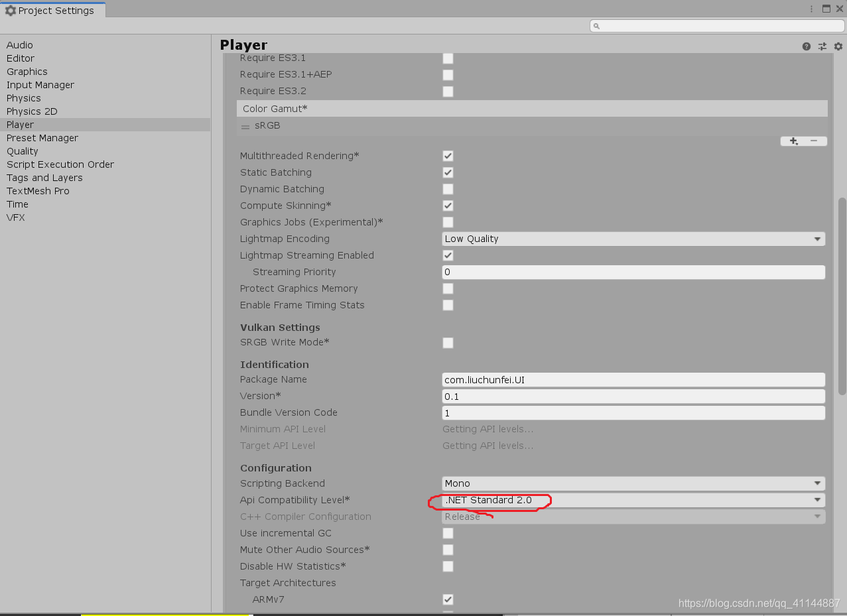Open the vertical ellipsis menu at top right
847x616 pixels.
click(811, 9)
